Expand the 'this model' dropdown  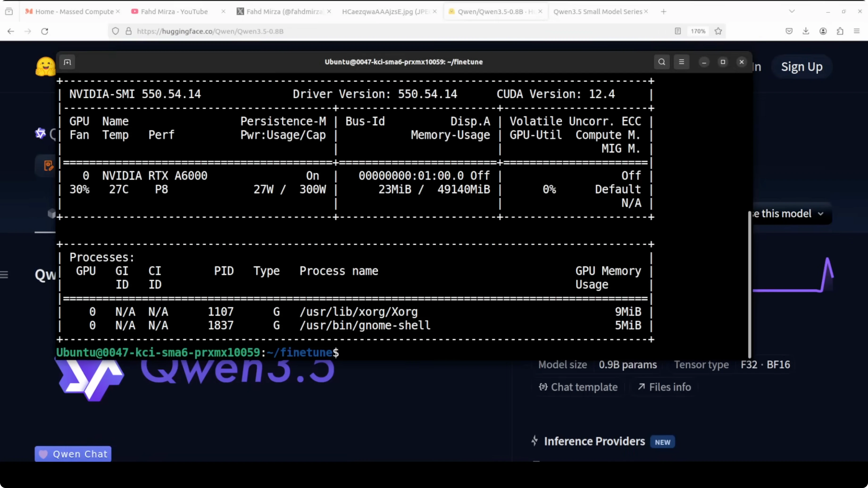coord(821,214)
